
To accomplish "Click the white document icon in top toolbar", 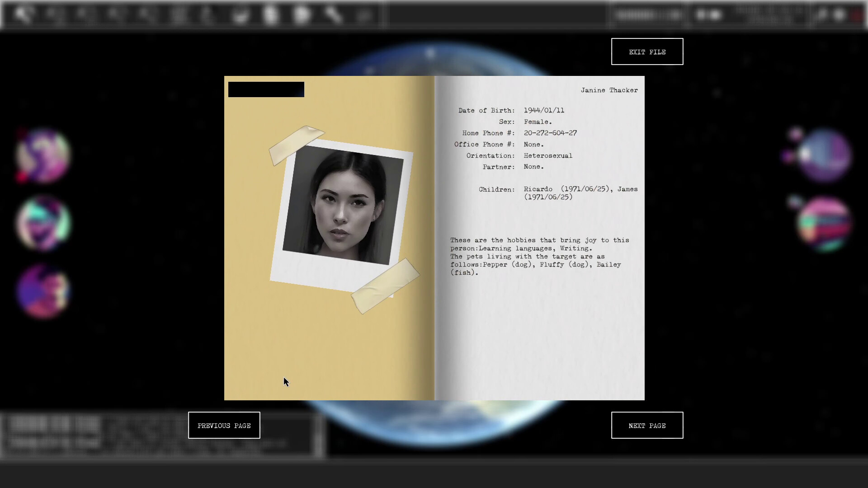I will [x=271, y=15].
